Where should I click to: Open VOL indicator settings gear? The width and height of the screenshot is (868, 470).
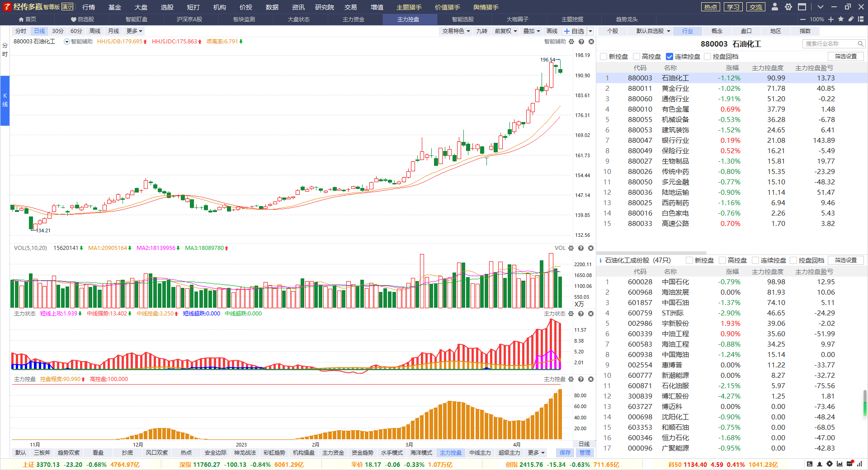(571, 248)
